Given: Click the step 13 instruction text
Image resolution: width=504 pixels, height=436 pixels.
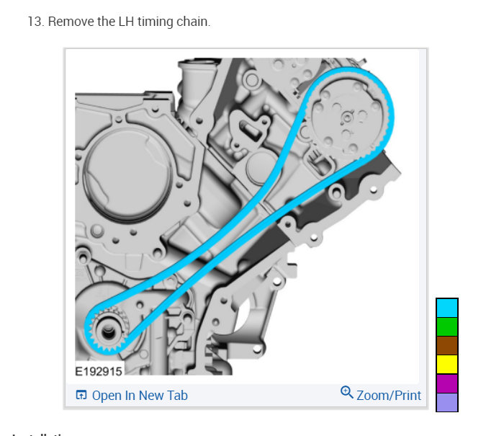Looking at the screenshot, I should 119,22.
